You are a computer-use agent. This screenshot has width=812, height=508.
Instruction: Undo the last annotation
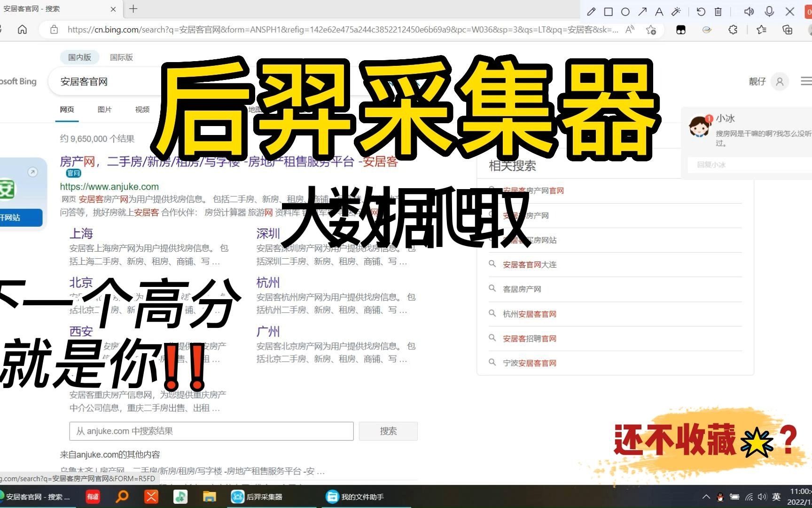(x=701, y=12)
